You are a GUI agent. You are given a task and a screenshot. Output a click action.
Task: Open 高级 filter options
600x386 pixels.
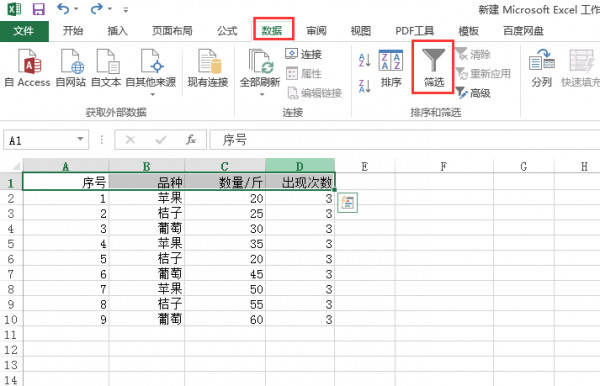click(473, 93)
